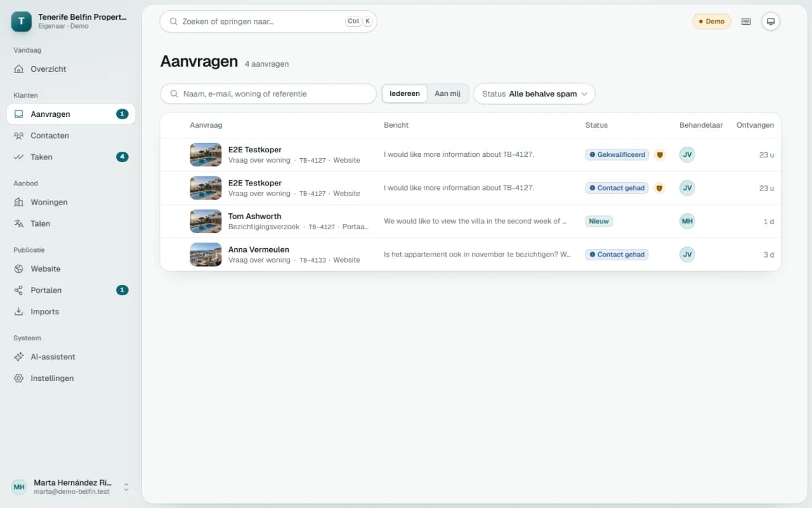Viewport: 812px width, 508px height.
Task: Click the Gekwalificeerd status badge
Action: pyautogui.click(x=617, y=155)
